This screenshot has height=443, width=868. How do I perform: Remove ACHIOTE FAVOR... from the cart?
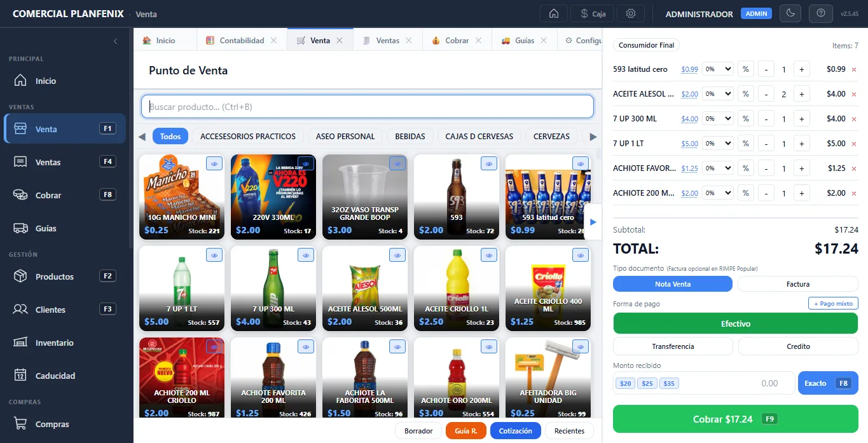point(854,168)
